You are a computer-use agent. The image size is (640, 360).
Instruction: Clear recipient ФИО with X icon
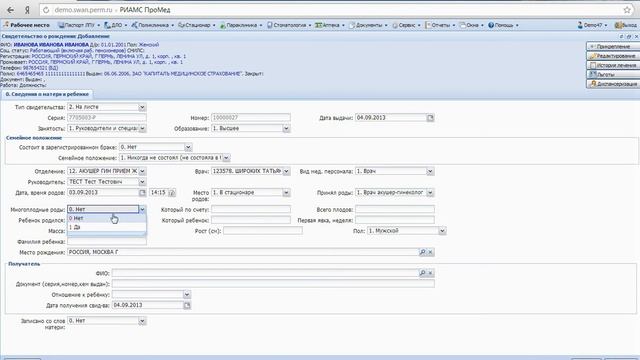click(430, 273)
